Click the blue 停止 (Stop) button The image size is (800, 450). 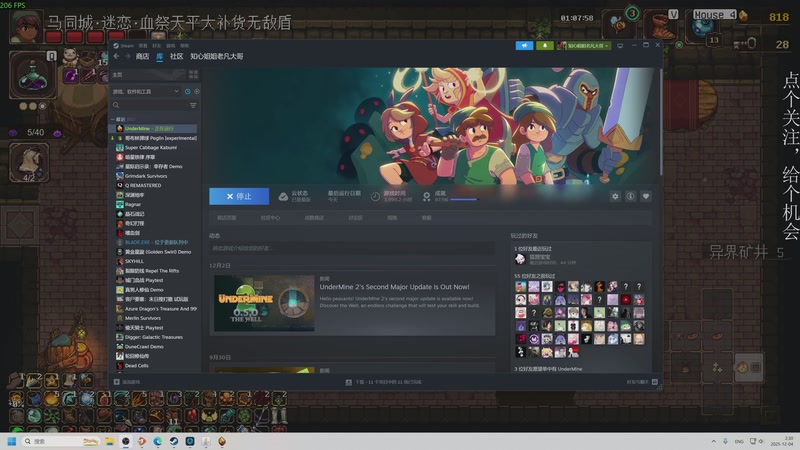point(239,196)
